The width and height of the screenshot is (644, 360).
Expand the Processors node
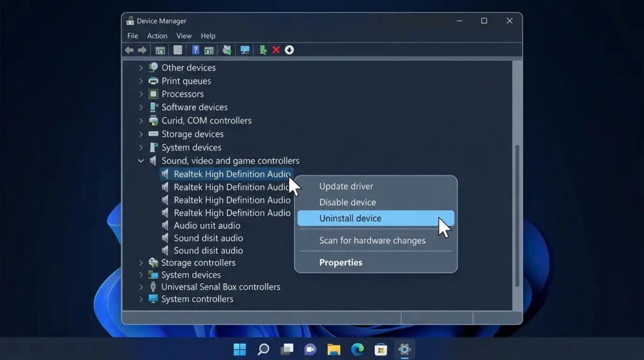tap(141, 94)
